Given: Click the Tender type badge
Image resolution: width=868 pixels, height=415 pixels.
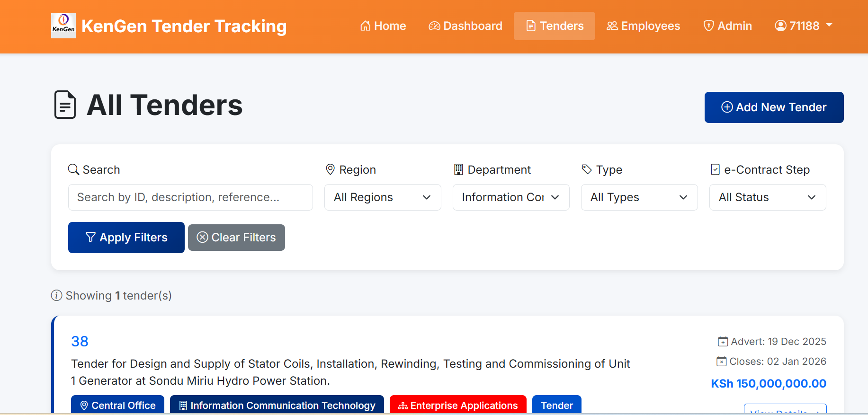Looking at the screenshot, I should [x=557, y=405].
